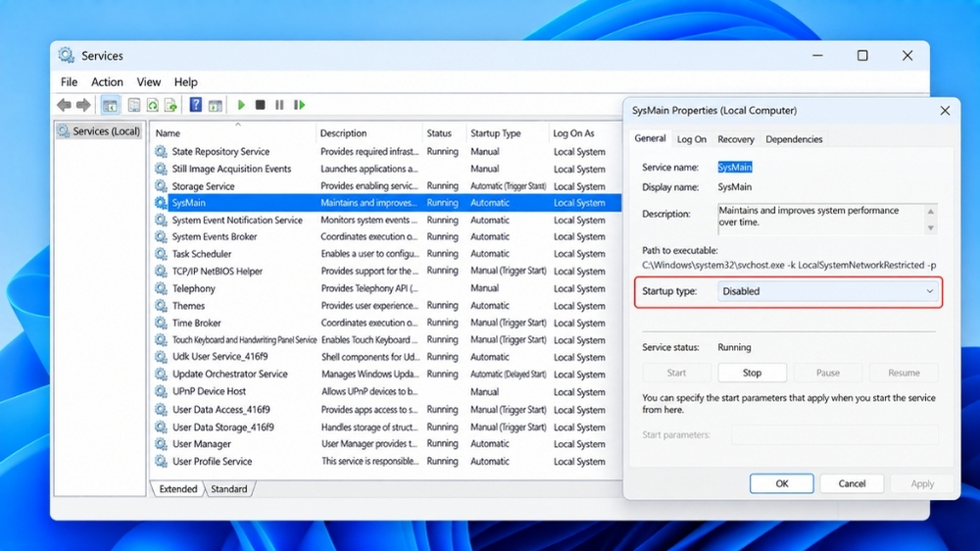980x551 pixels.
Task: Click the green Start Service toolbar icon
Action: click(x=241, y=105)
